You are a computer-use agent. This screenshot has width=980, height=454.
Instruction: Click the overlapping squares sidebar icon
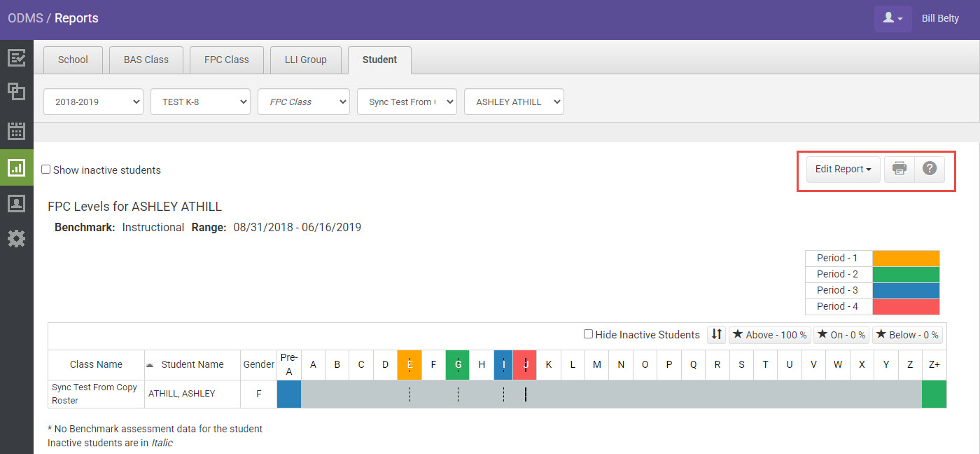[x=16, y=92]
